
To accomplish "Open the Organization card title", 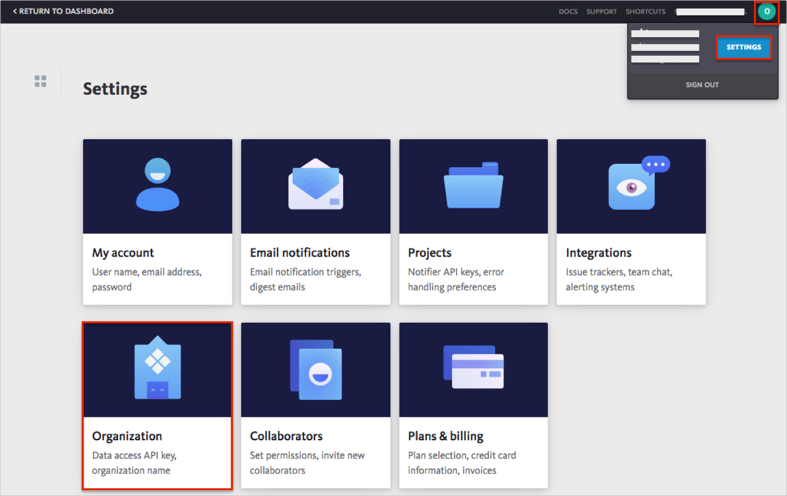I will click(x=127, y=436).
